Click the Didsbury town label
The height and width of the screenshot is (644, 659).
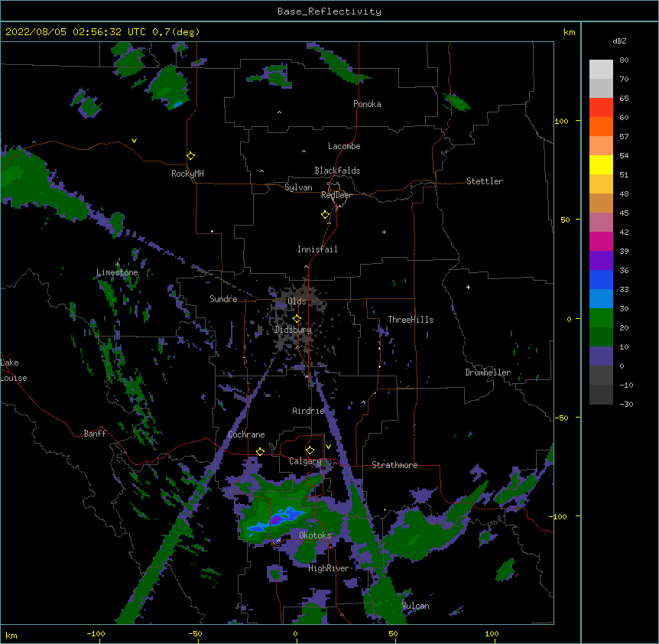coord(294,330)
